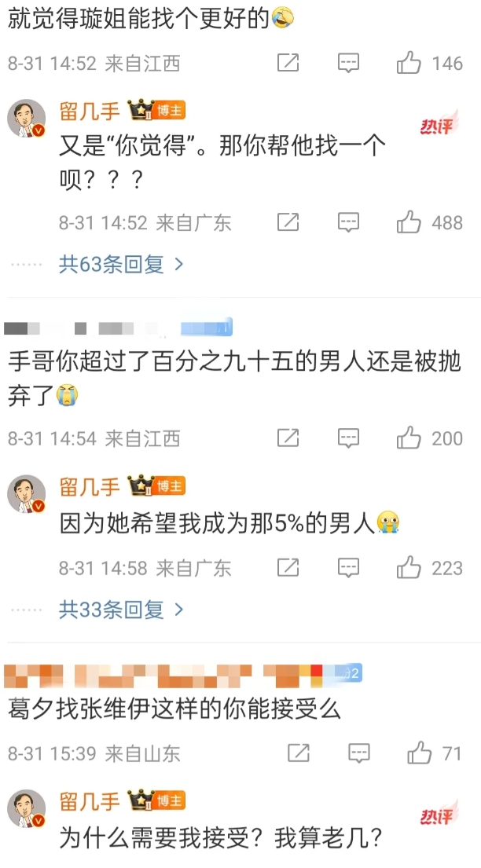The height and width of the screenshot is (868, 481).
Task: Repost the 8-31 14:54 comment
Action: click(288, 438)
